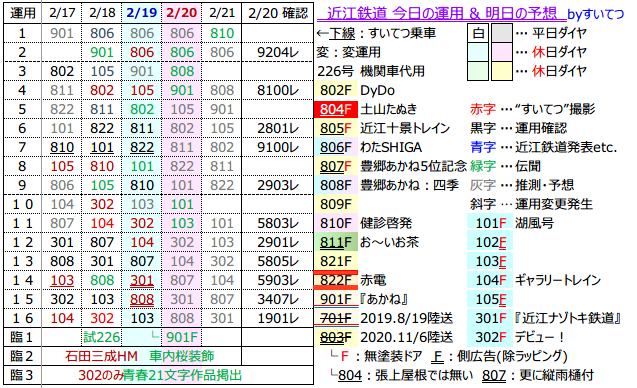637x388 pixels.
Task: Click the 5903レ confirmation cell
Action: click(x=278, y=280)
